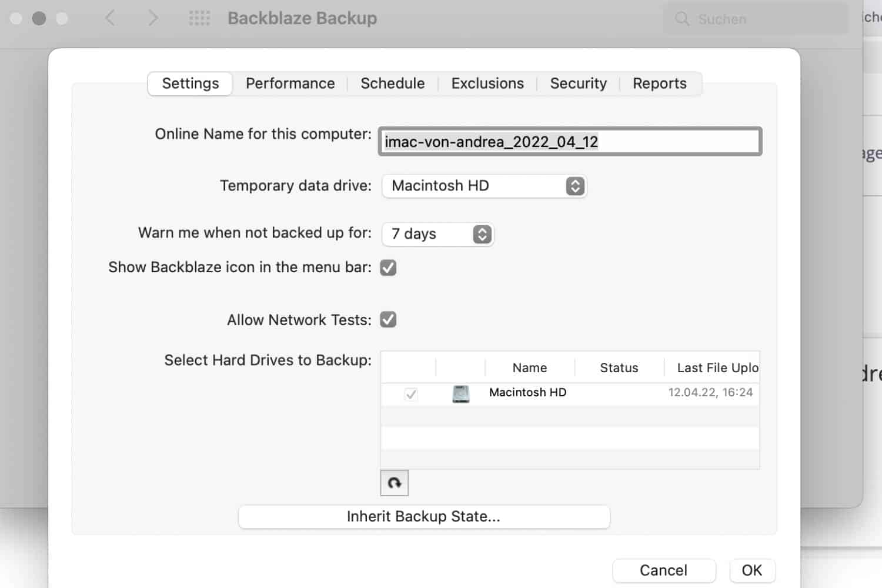Select the Security tab
Viewport: 882px width, 588px height.
(579, 83)
